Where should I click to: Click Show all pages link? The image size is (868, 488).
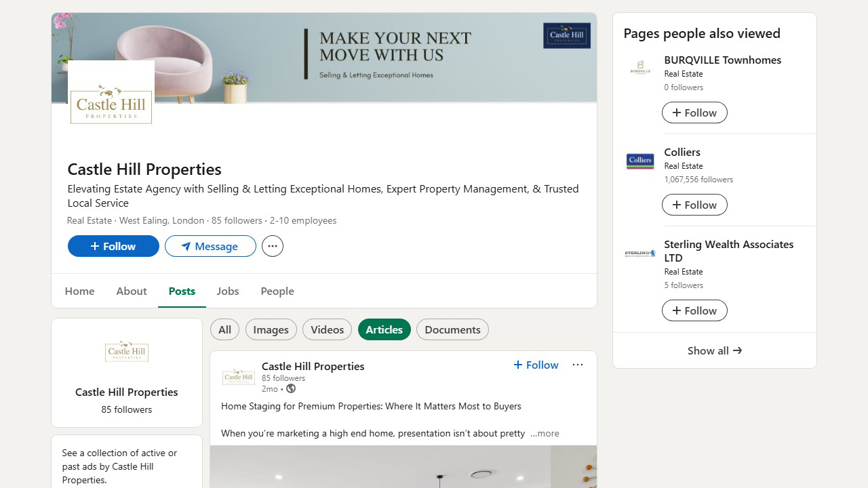click(715, 350)
